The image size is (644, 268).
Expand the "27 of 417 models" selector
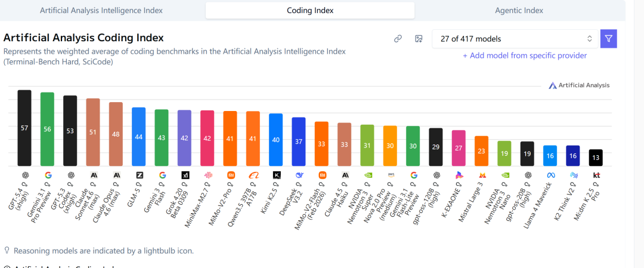pyautogui.click(x=516, y=39)
